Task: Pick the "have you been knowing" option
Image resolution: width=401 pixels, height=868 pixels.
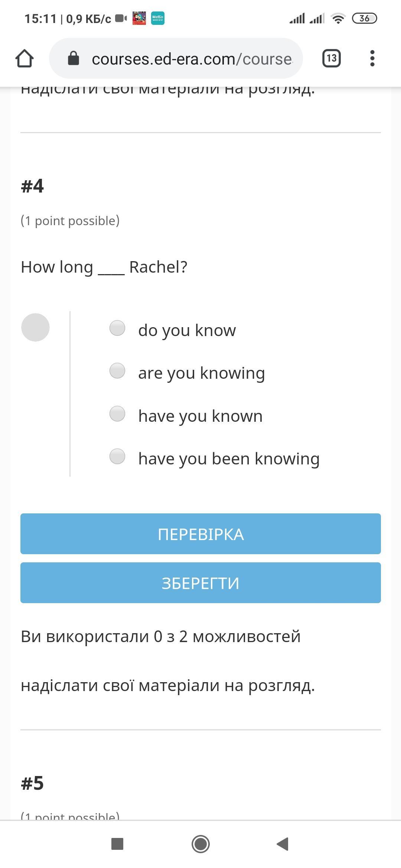Action: coord(117,457)
